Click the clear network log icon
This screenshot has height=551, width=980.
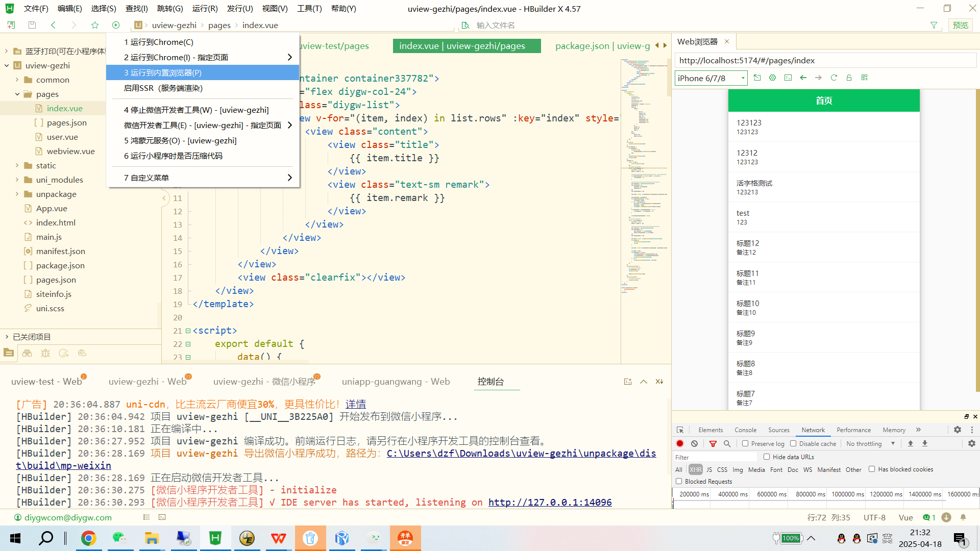coord(694,444)
